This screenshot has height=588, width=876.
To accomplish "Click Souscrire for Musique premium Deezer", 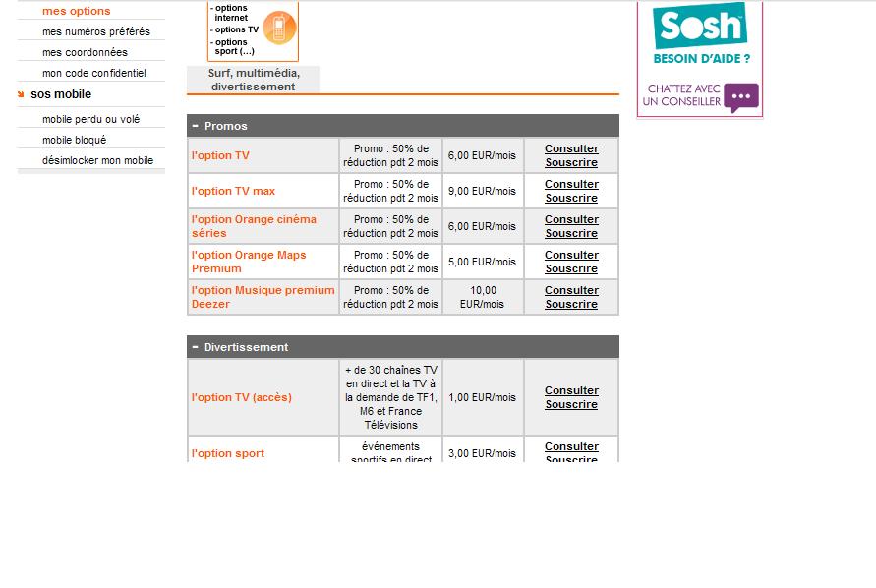I will point(571,304).
